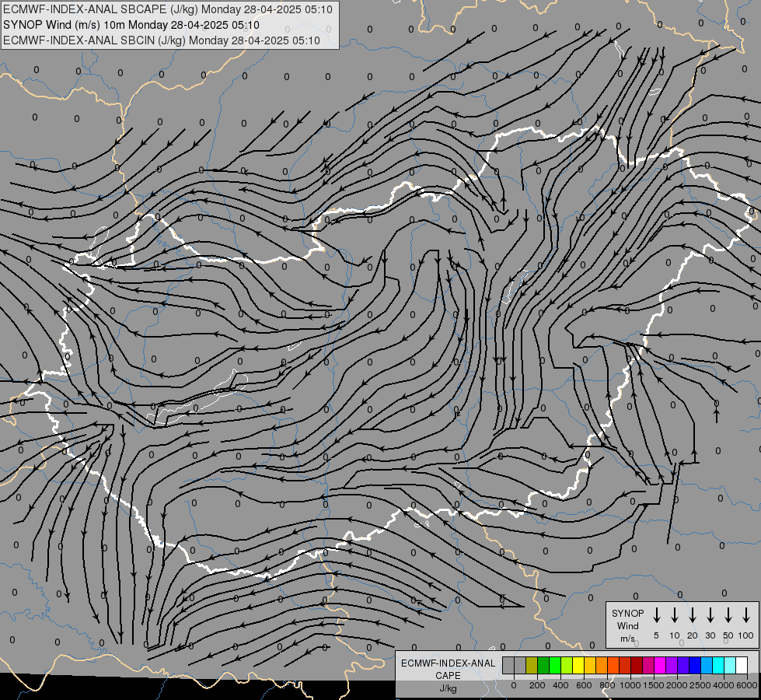Click the CAPE scale tick label '6000'

[x=746, y=685]
